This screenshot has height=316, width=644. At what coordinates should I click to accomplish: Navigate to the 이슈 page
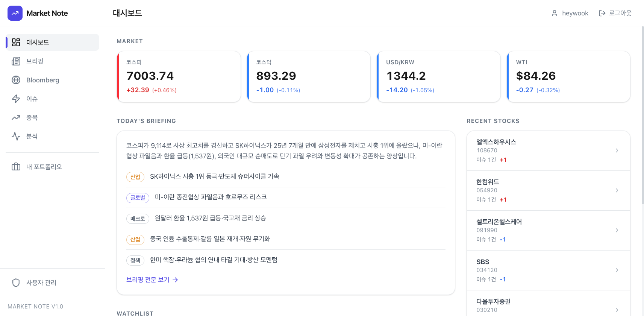click(53, 99)
